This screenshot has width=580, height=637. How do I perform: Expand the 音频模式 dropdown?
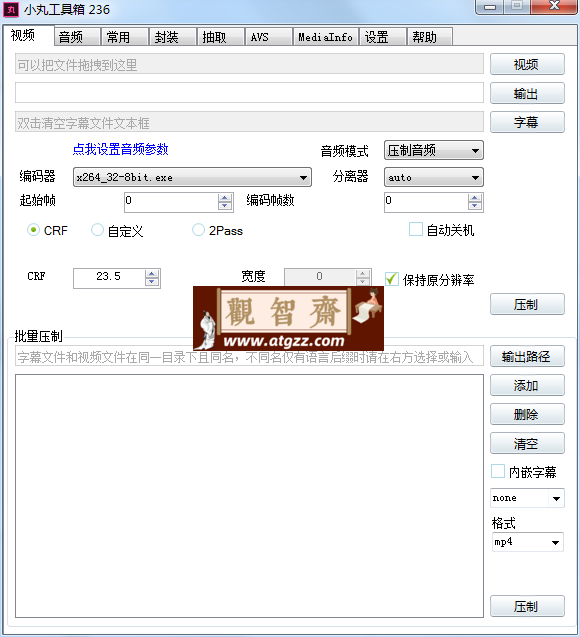point(434,150)
